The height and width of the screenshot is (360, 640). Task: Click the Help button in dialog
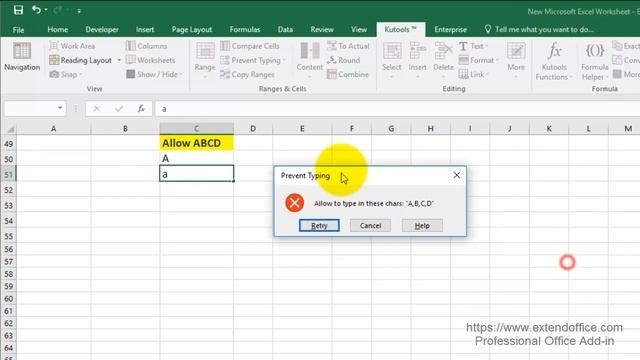pos(422,225)
